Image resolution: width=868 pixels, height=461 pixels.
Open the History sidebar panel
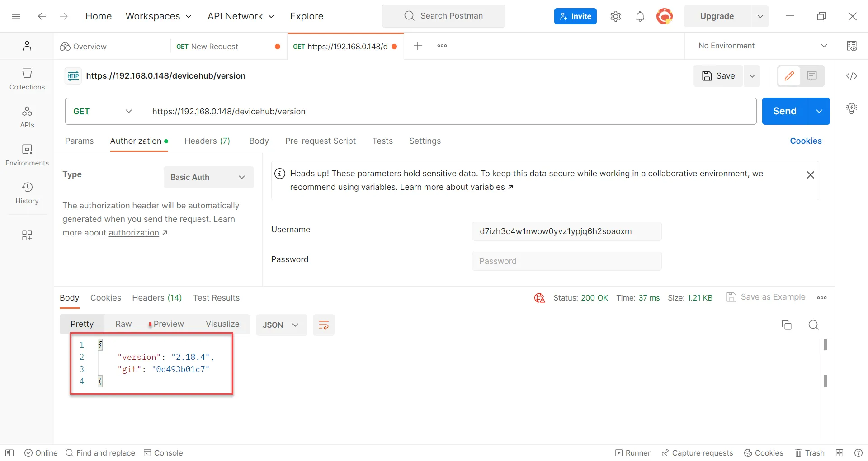click(x=27, y=193)
